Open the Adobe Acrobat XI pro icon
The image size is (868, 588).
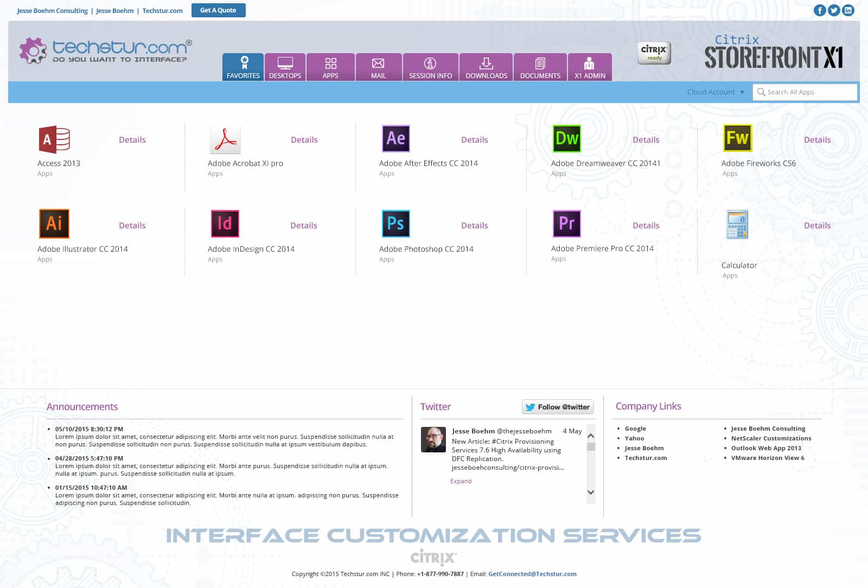(x=225, y=139)
